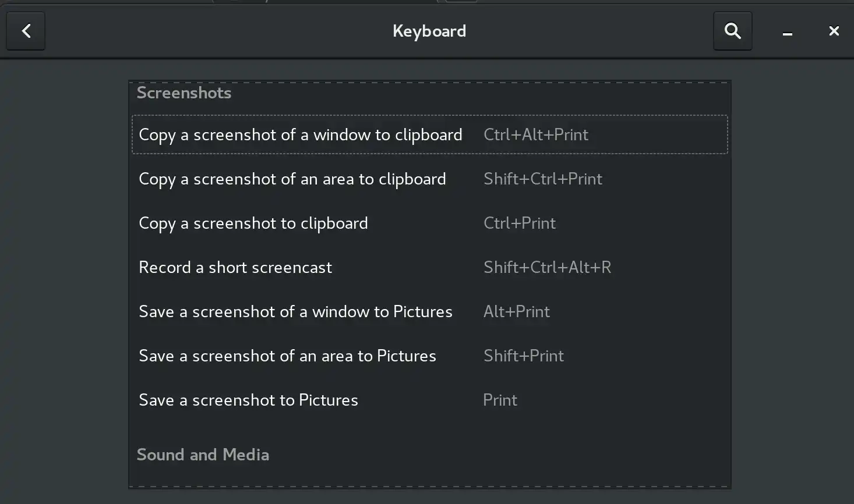Click the standalone Print shortcut value
The height and width of the screenshot is (504, 854).
(500, 400)
